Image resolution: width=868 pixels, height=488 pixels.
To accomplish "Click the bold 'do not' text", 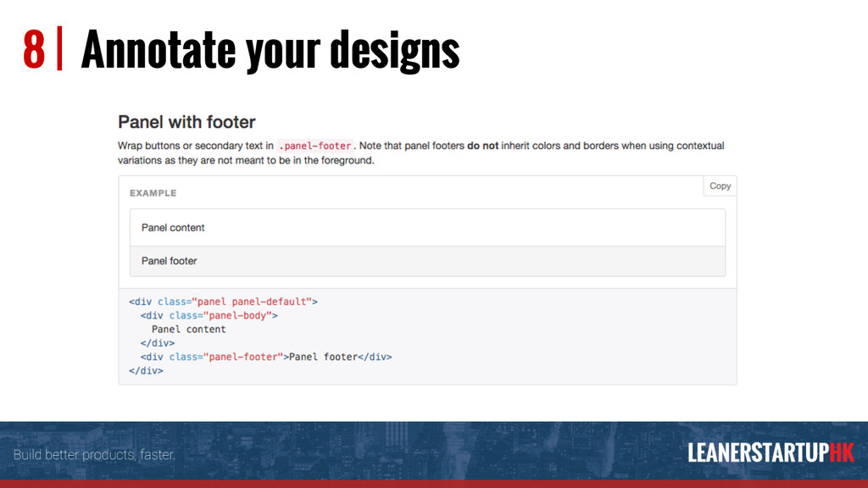I will pos(482,146).
